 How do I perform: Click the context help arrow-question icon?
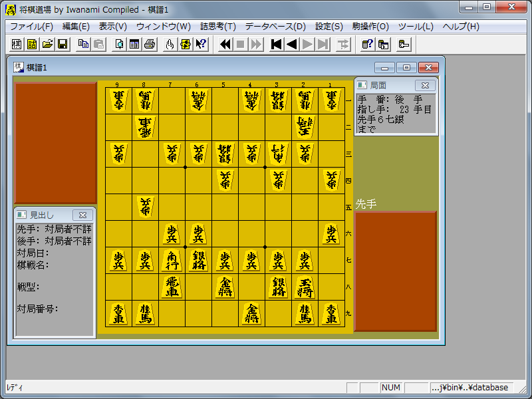pyautogui.click(x=201, y=45)
